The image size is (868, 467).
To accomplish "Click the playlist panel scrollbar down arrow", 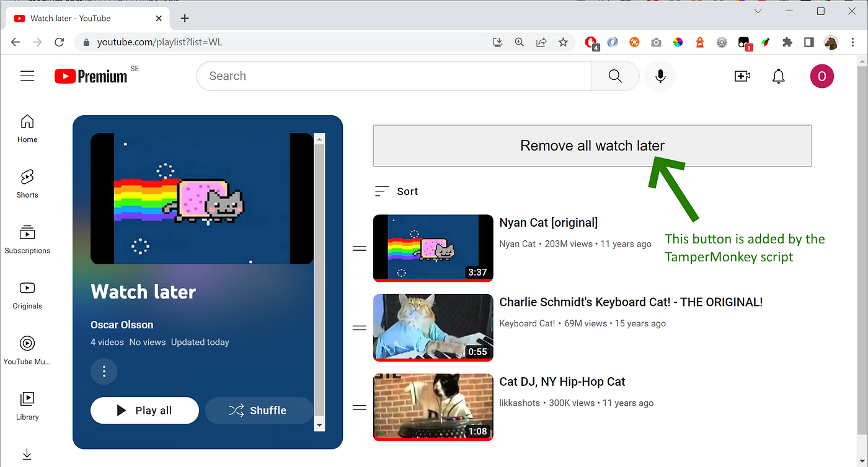I will [x=320, y=426].
